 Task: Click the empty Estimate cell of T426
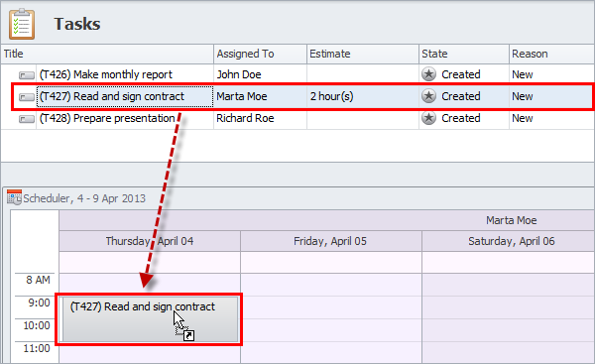click(363, 74)
